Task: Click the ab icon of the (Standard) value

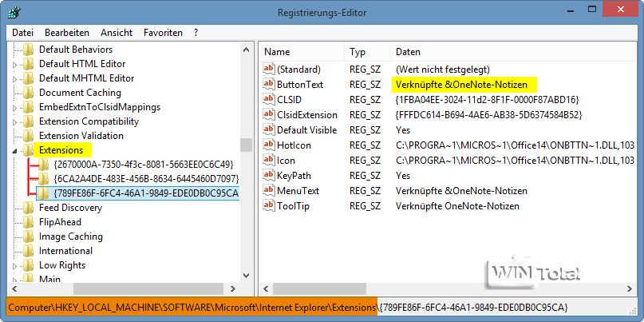Action: pos(269,69)
